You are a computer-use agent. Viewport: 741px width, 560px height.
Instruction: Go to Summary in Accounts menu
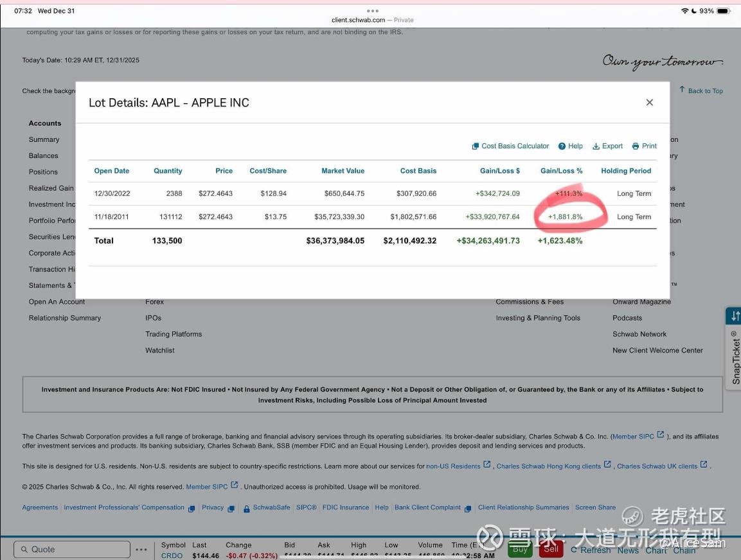coord(44,139)
